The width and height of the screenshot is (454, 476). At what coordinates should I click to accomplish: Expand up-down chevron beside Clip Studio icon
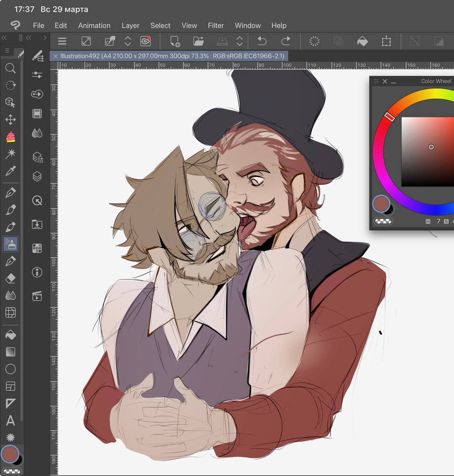[128, 41]
